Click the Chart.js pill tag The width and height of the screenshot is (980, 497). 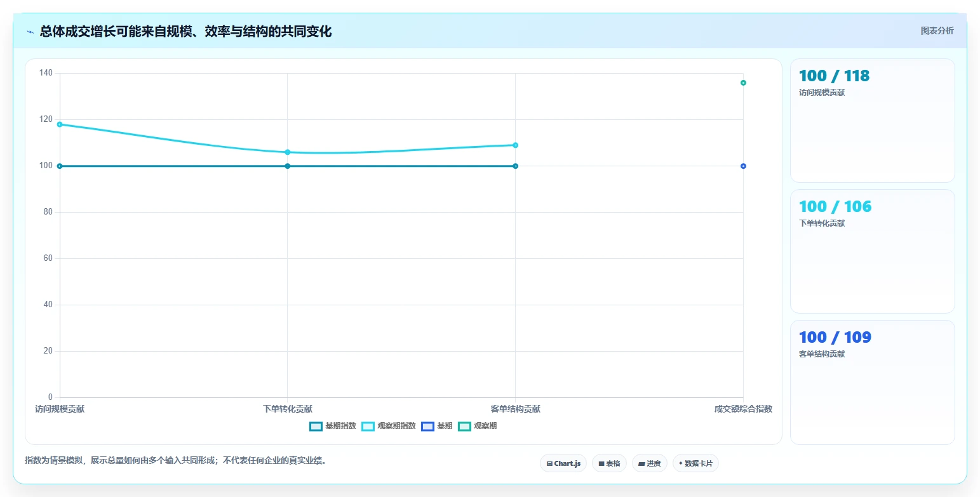[x=563, y=463]
